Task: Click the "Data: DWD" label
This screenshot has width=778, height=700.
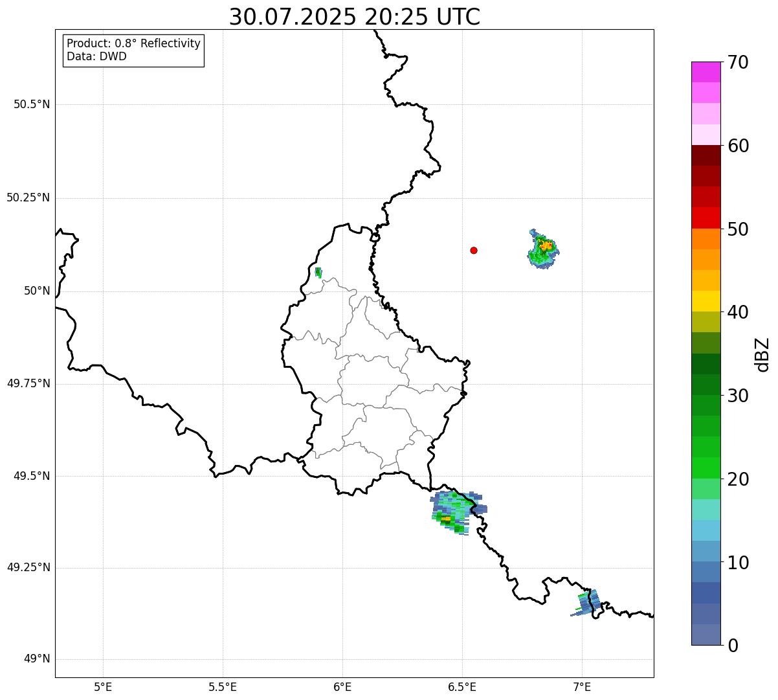Action: [x=96, y=56]
